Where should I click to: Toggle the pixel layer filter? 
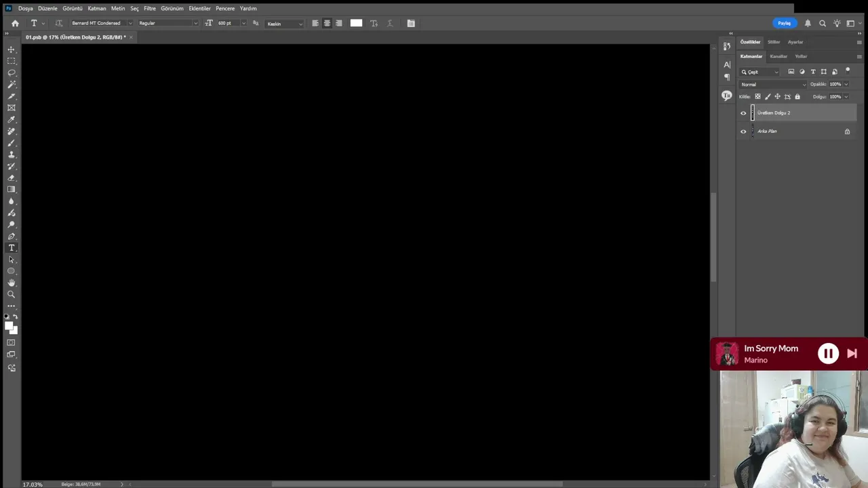pos(791,72)
